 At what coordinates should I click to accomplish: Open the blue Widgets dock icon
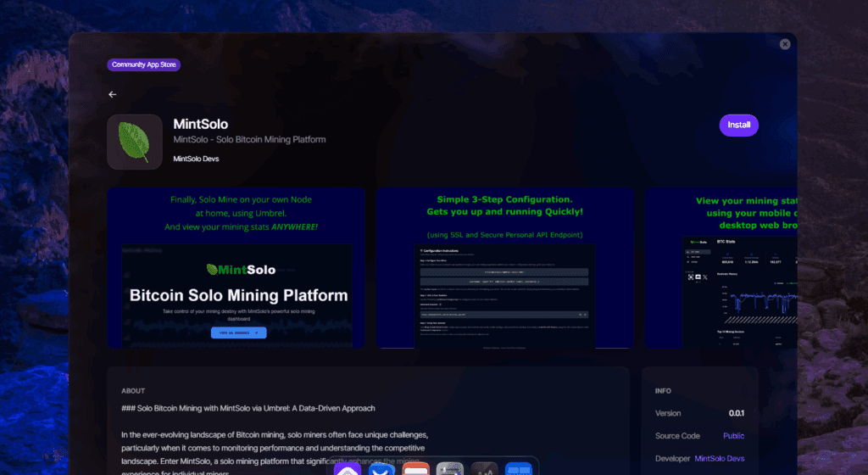(518, 469)
